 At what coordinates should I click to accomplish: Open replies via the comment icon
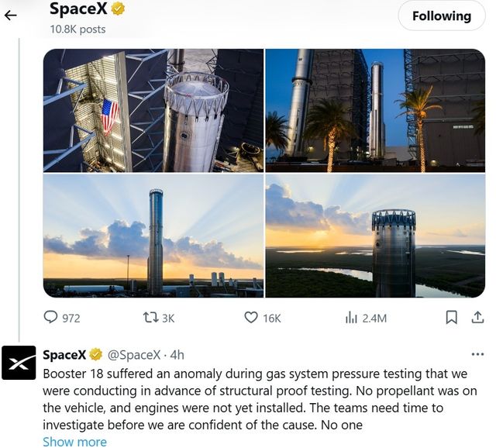(51, 317)
